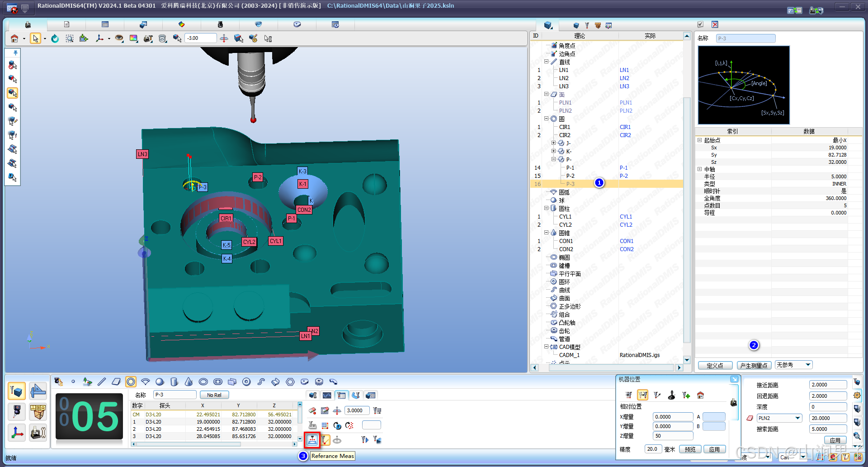868x467 pixels.
Task: Open the table grid tab
Action: click(x=105, y=24)
